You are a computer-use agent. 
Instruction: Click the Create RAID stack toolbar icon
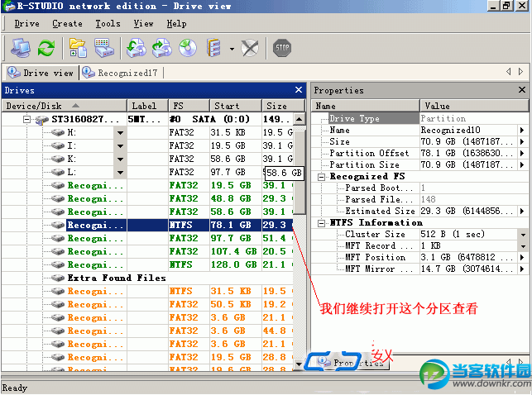(213, 48)
